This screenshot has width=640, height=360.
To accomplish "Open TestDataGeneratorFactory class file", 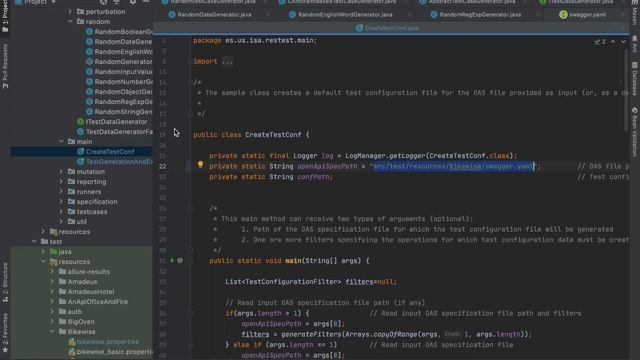I will click(115, 131).
